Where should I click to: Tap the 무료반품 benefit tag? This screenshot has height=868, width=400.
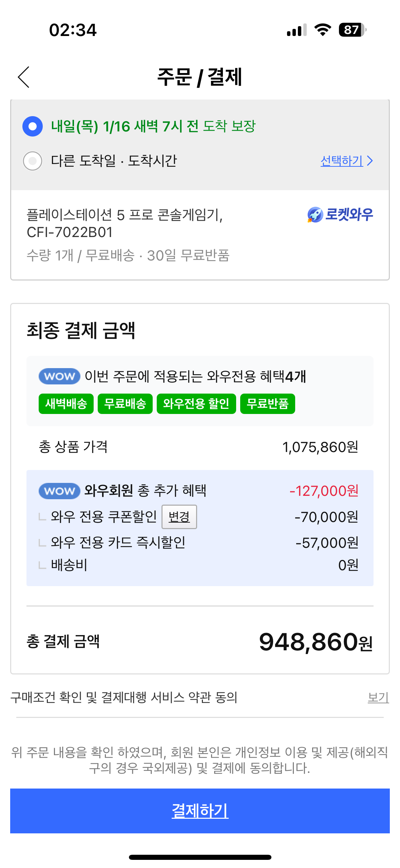click(267, 404)
